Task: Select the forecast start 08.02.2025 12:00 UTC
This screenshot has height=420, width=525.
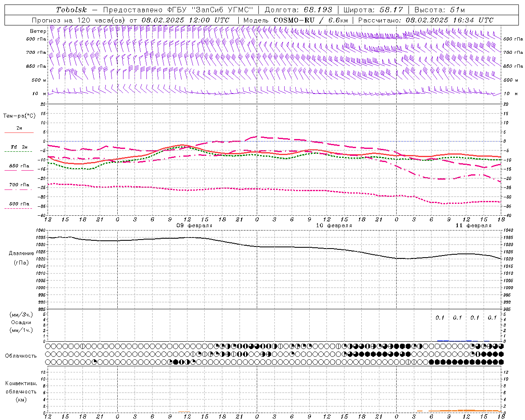Action: point(185,20)
